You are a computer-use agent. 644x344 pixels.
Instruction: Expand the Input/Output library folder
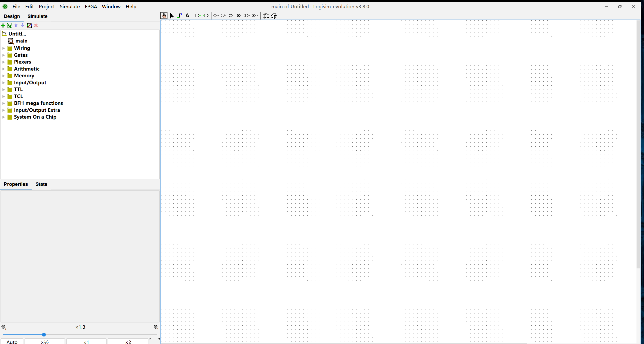tap(4, 83)
